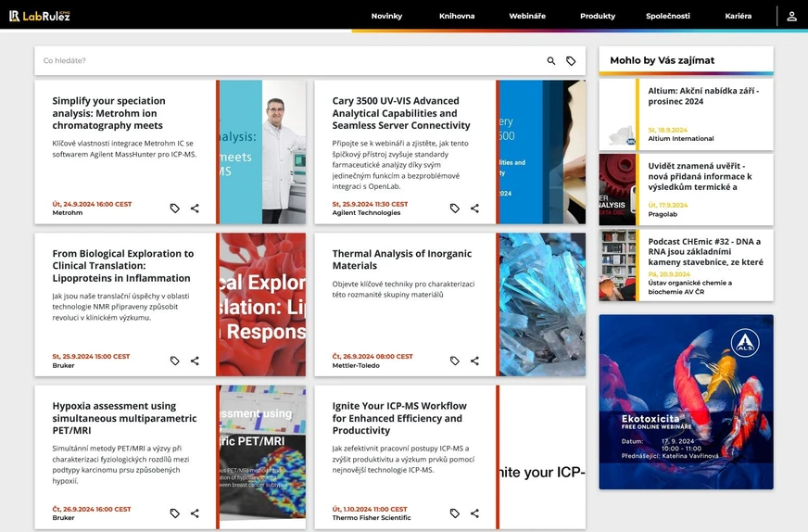Open the Společnosti menu
Screen dimensions: 808x532
(668, 16)
